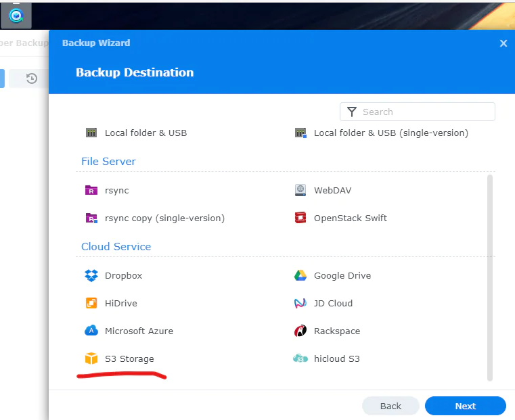This screenshot has height=420, width=515.
Task: Open Hyper Backup app icon in top bar
Action: (16, 16)
